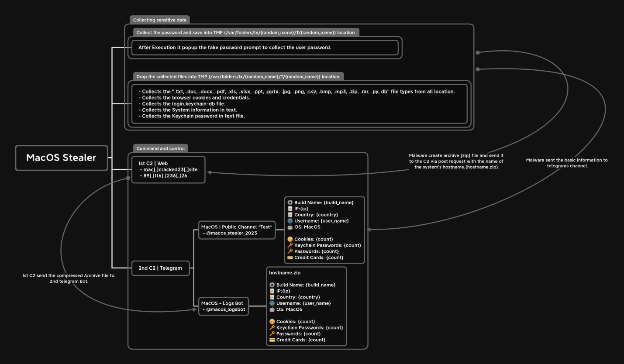The height and width of the screenshot is (364, 624).
Task: Click the 'MacOS - Logs Bot' text
Action: [x=222, y=303]
